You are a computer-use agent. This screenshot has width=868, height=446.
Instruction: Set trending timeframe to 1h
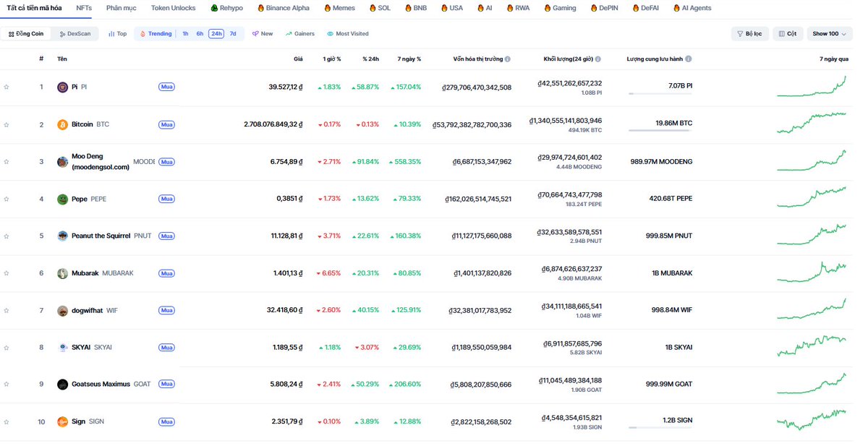pyautogui.click(x=186, y=34)
